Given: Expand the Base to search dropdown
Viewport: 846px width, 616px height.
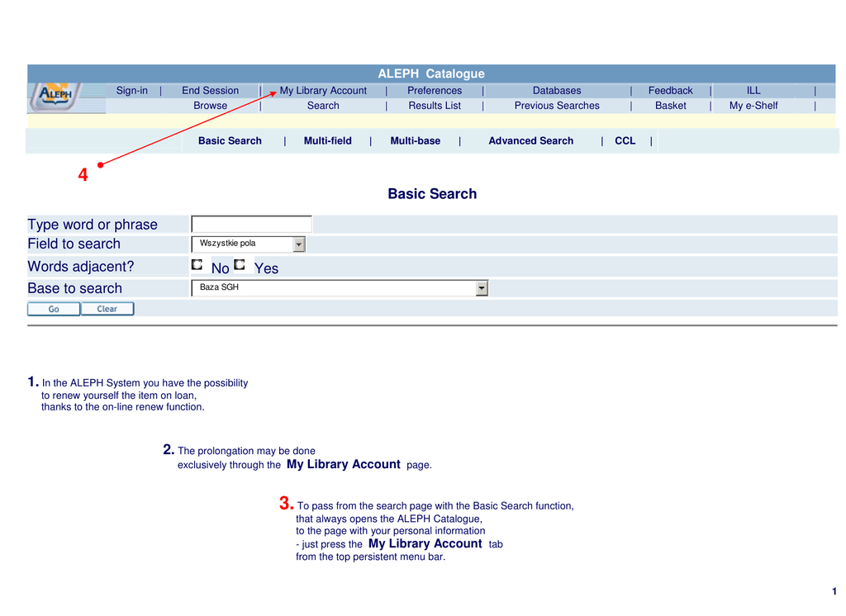Looking at the screenshot, I should pyautogui.click(x=482, y=288).
